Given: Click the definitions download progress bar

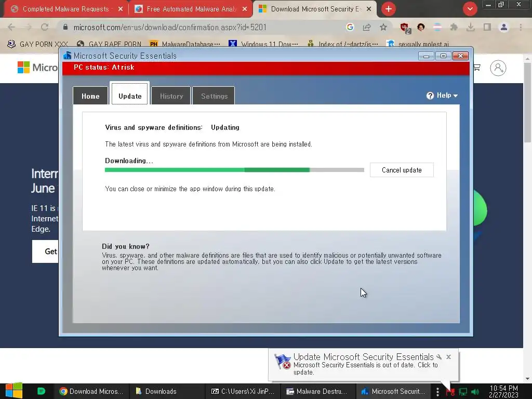Looking at the screenshot, I should pyautogui.click(x=234, y=170).
